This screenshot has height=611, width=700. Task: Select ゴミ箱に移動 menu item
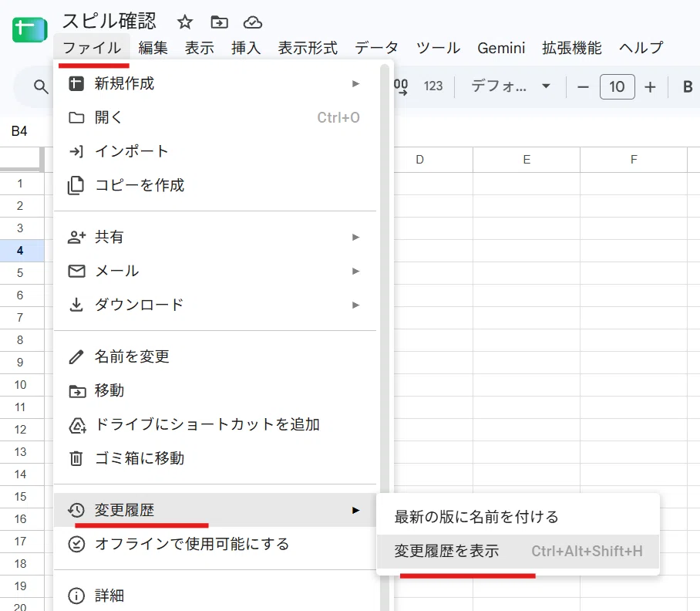click(x=215, y=459)
